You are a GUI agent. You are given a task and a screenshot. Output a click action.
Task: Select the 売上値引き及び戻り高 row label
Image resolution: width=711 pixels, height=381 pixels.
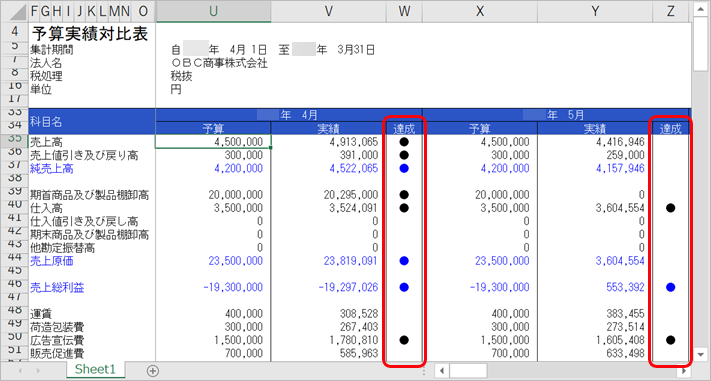84,156
